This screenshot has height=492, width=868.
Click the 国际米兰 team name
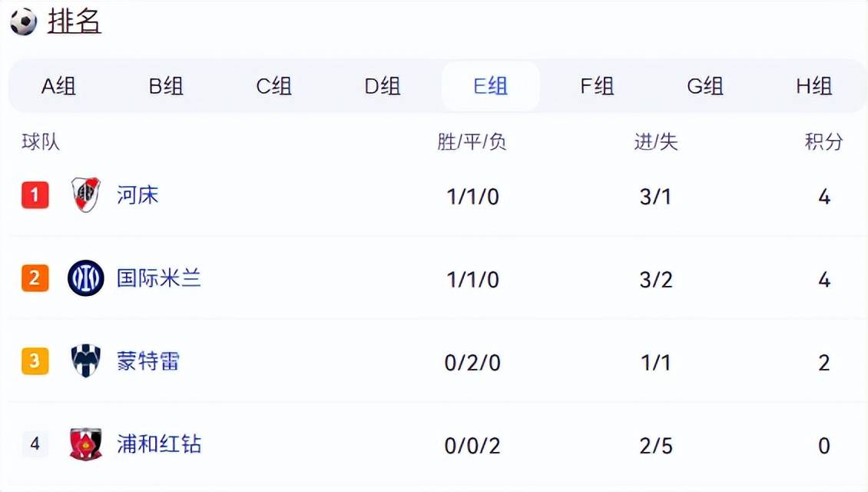(x=159, y=278)
